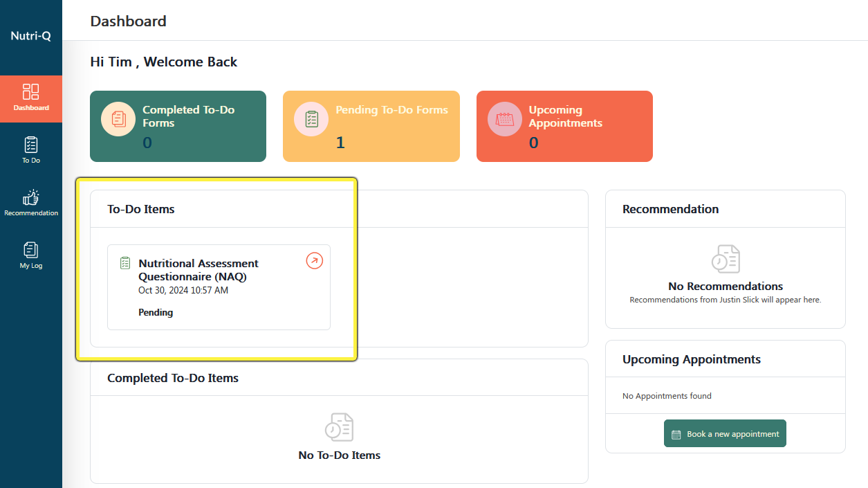Click the No Recommendations document icon
Screen dimensions: 868x488
[726, 259]
